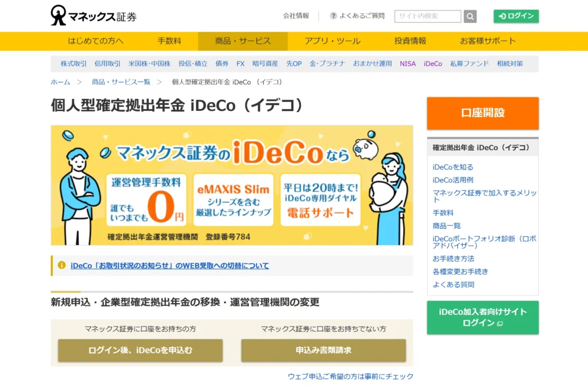Click the iDeCo promotional banner image
The image size is (588, 392).
point(231,185)
